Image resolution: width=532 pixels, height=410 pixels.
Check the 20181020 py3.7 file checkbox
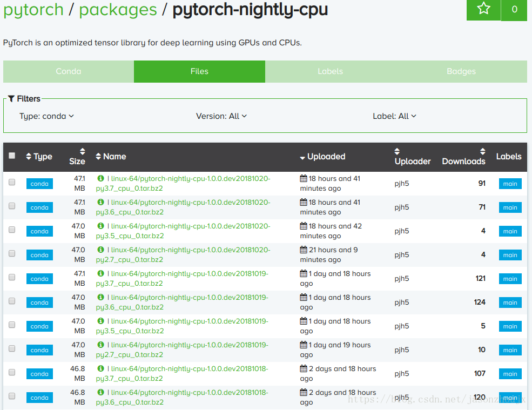12,182
